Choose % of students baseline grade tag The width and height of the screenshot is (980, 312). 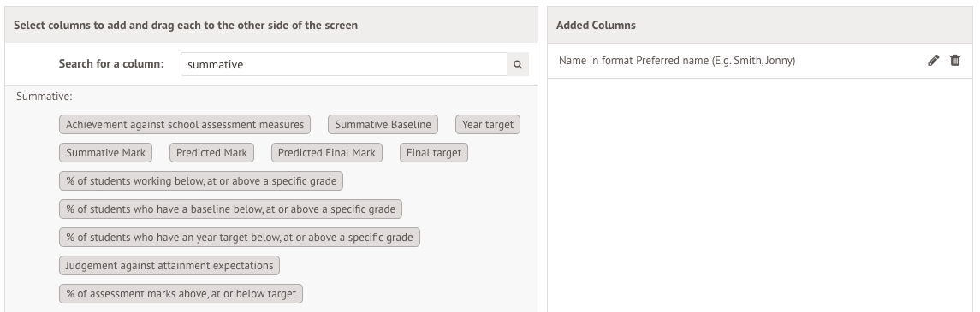pos(230,209)
